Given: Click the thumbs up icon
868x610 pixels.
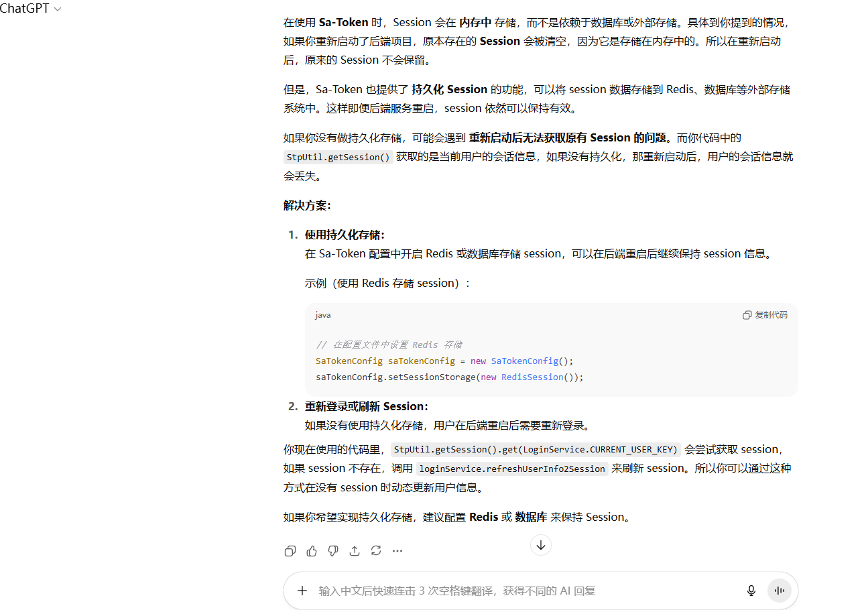Looking at the screenshot, I should tap(312, 551).
